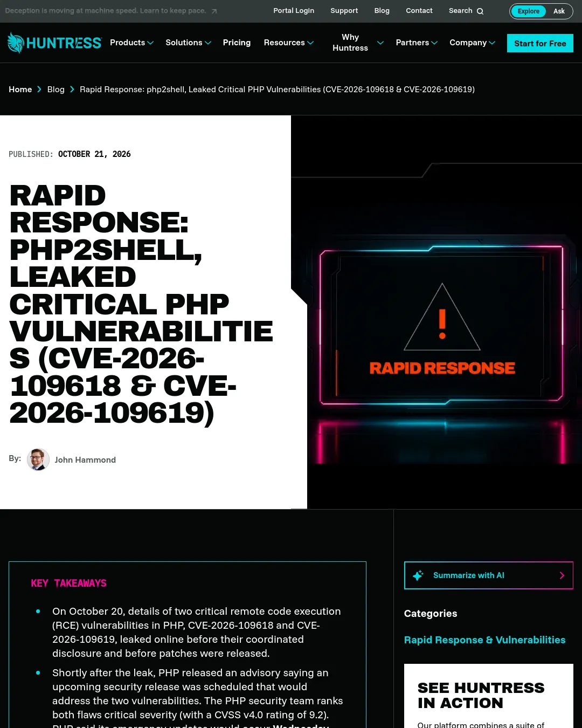Expand the Why Huntress dropdown chevron

click(380, 43)
